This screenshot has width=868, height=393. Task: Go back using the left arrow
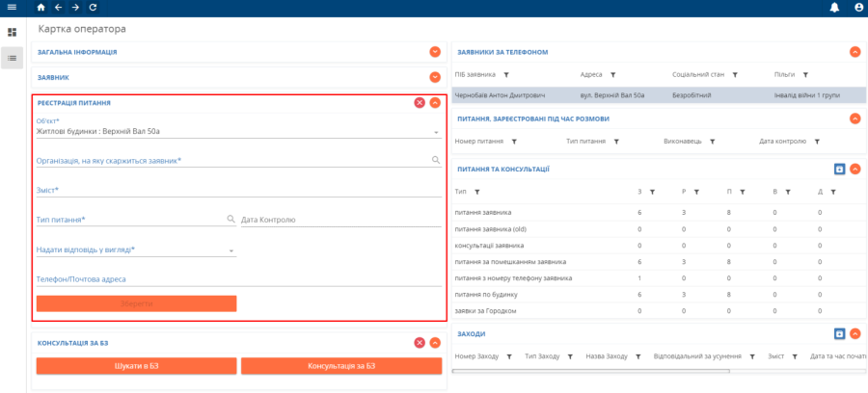click(x=58, y=8)
